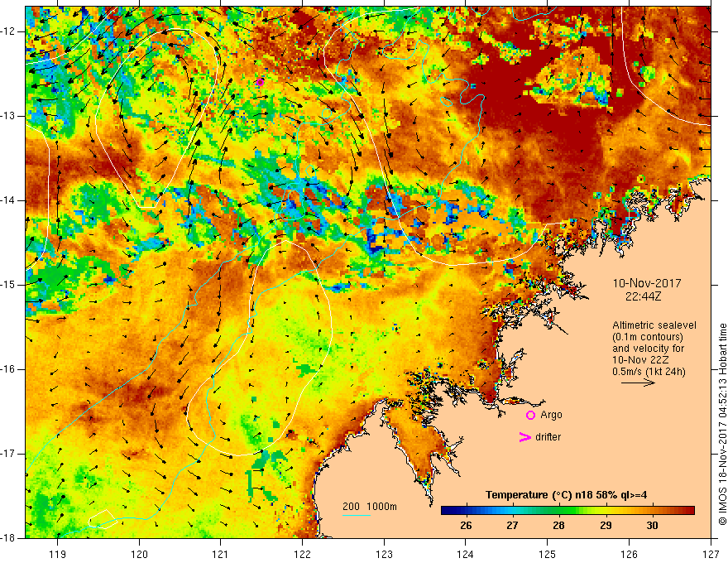The height and width of the screenshot is (563, 728).
Task: Click latitude axis label -12
Action: tap(8, 31)
